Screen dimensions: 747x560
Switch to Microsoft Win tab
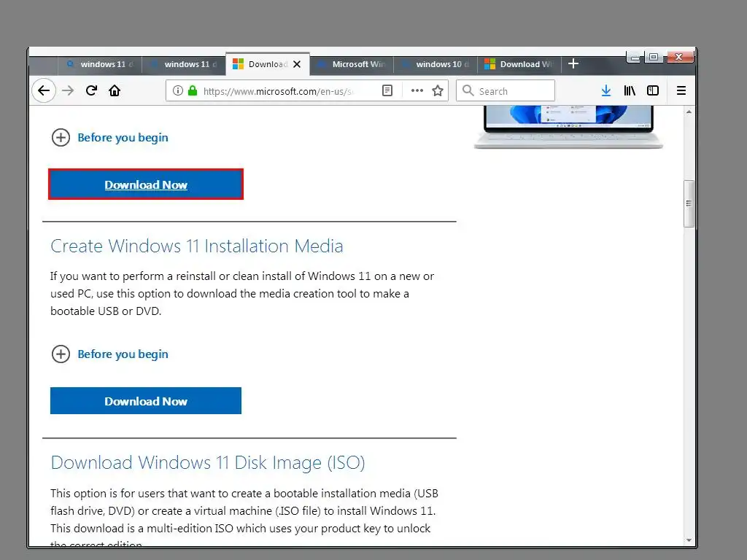pyautogui.click(x=352, y=64)
